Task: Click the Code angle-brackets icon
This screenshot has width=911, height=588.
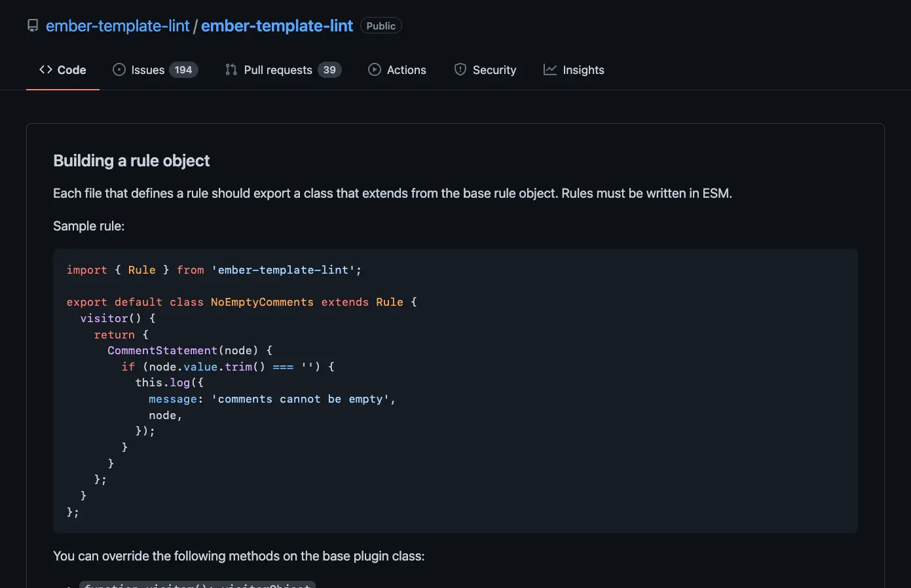Action: pos(46,69)
